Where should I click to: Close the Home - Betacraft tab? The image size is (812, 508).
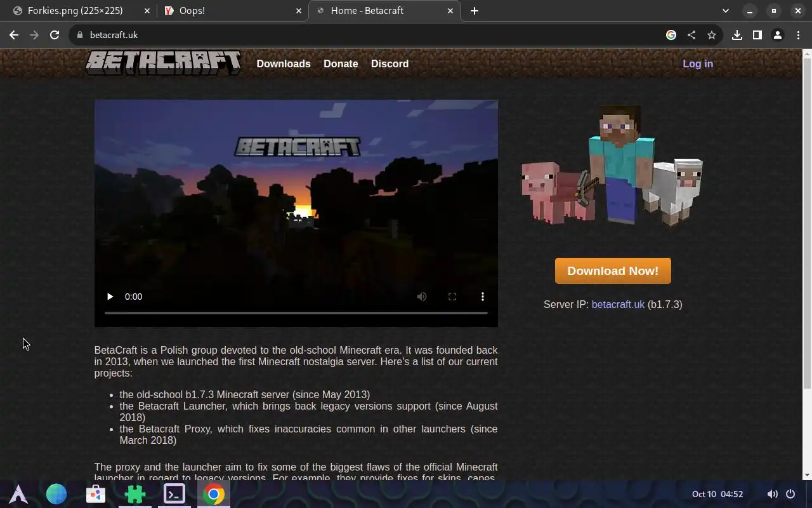tap(450, 11)
